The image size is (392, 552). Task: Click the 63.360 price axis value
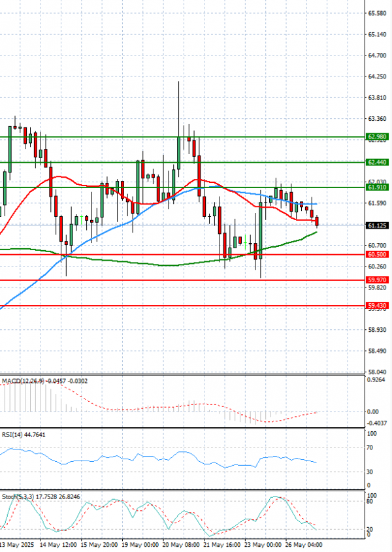(x=377, y=119)
